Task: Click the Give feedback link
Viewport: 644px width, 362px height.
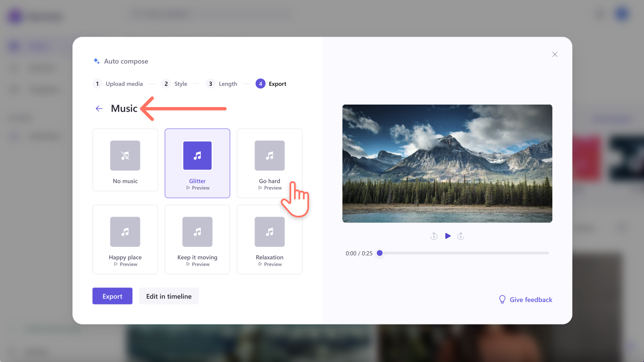Action: pyautogui.click(x=531, y=299)
